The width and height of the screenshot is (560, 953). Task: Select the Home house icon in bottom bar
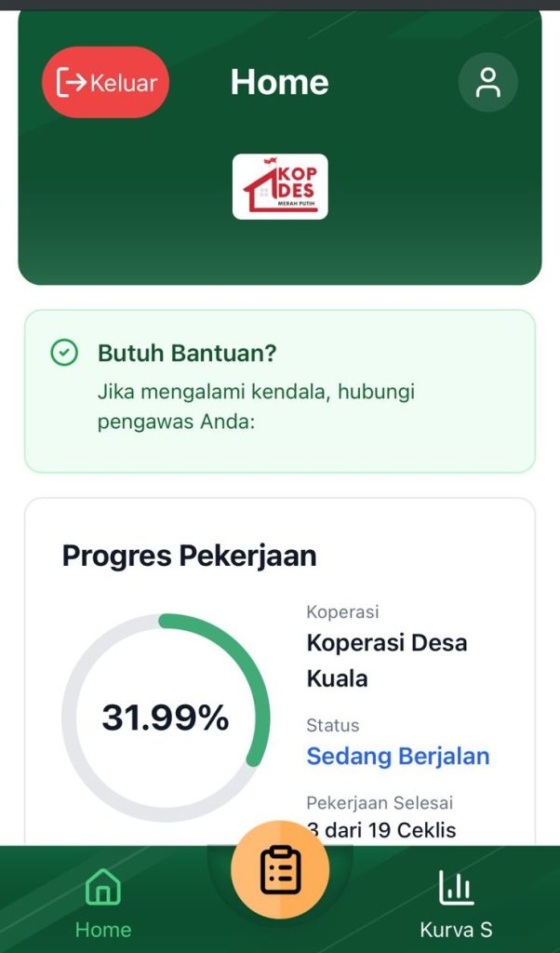pyautogui.click(x=103, y=887)
